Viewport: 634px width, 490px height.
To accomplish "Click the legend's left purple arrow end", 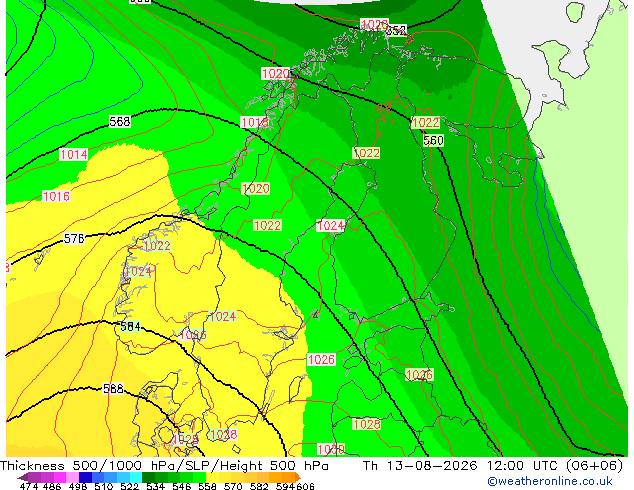I will [23, 477].
